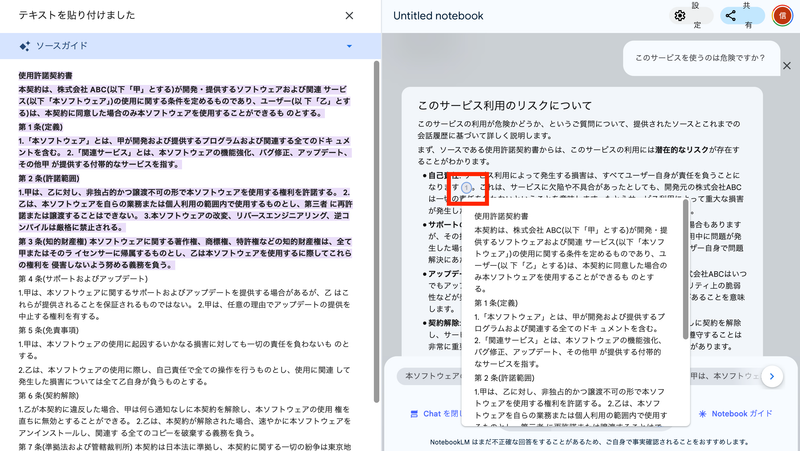Open the user account avatar
800x451 pixels.
(781, 16)
